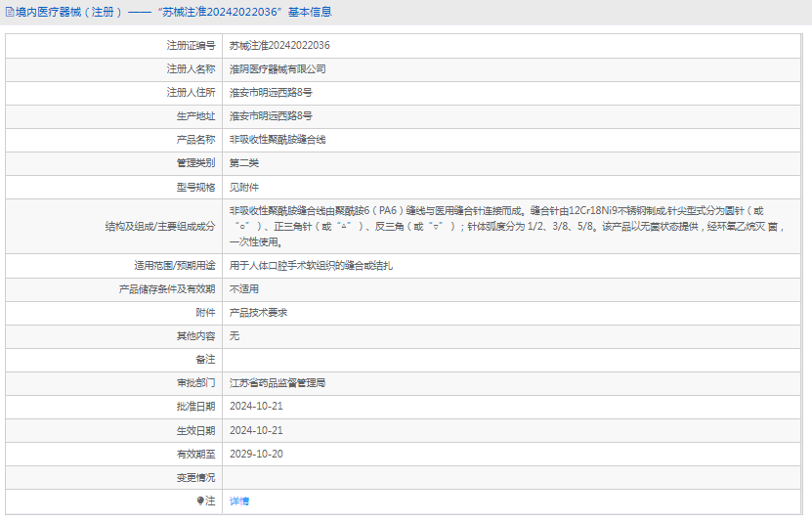Click the 产品名称 label
This screenshot has height=523, width=812.
(195, 140)
